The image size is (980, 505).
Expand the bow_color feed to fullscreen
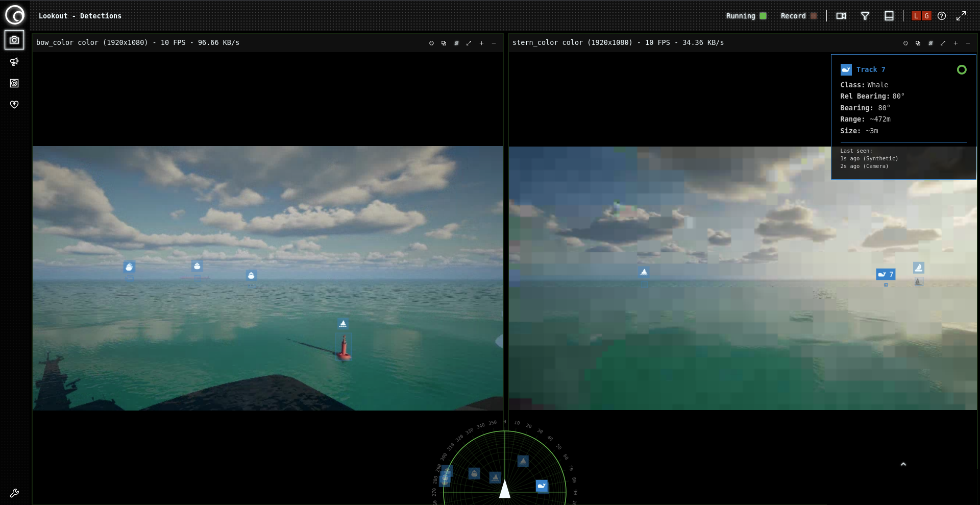tap(469, 43)
